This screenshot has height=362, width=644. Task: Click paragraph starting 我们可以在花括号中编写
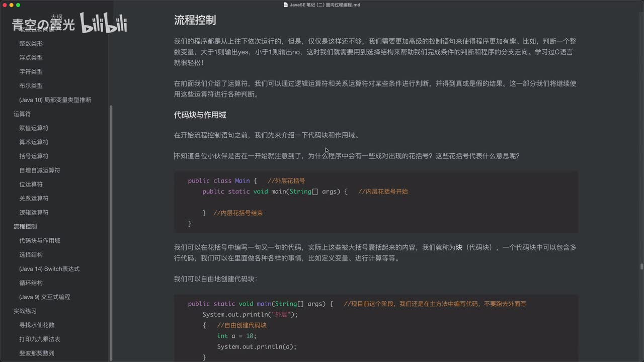(x=375, y=253)
